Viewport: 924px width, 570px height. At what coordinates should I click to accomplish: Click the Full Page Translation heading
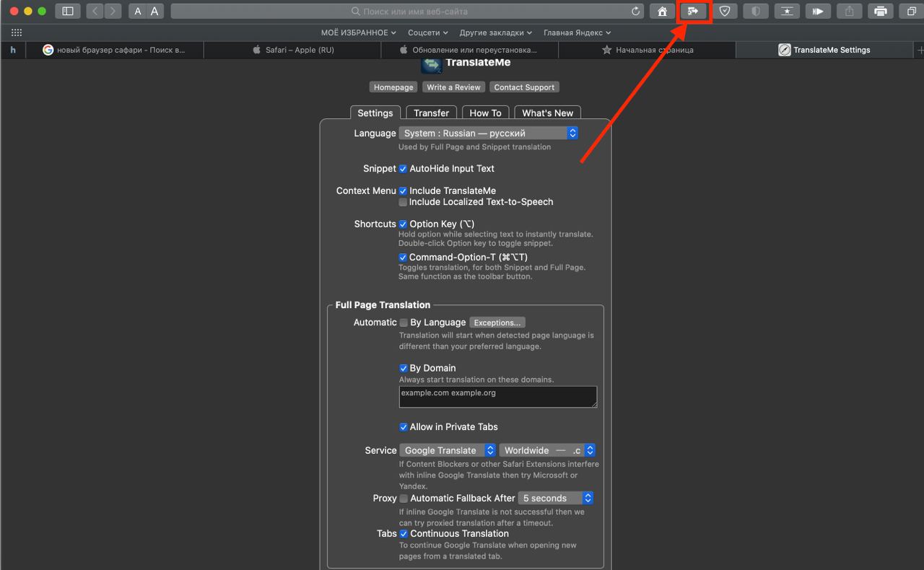[383, 305]
